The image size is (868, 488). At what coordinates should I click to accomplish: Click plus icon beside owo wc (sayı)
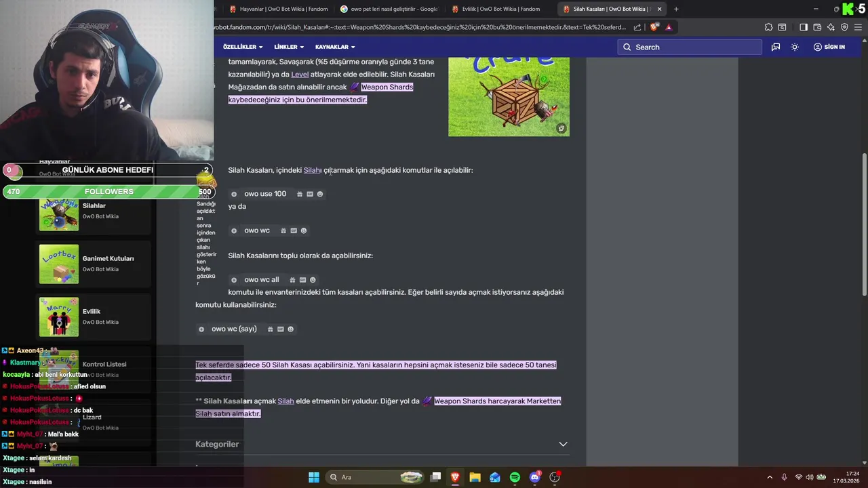click(x=201, y=329)
